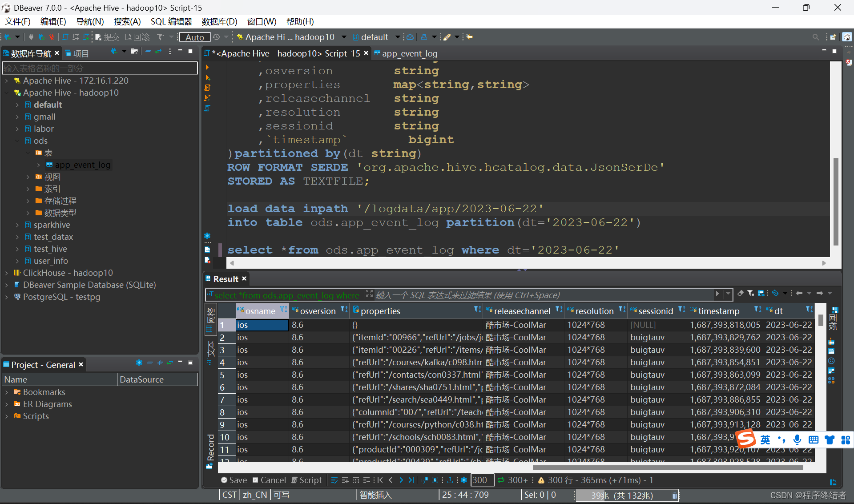Viewport: 854px width, 504px height.
Task: Click the next row arrow icon
Action: (401, 480)
